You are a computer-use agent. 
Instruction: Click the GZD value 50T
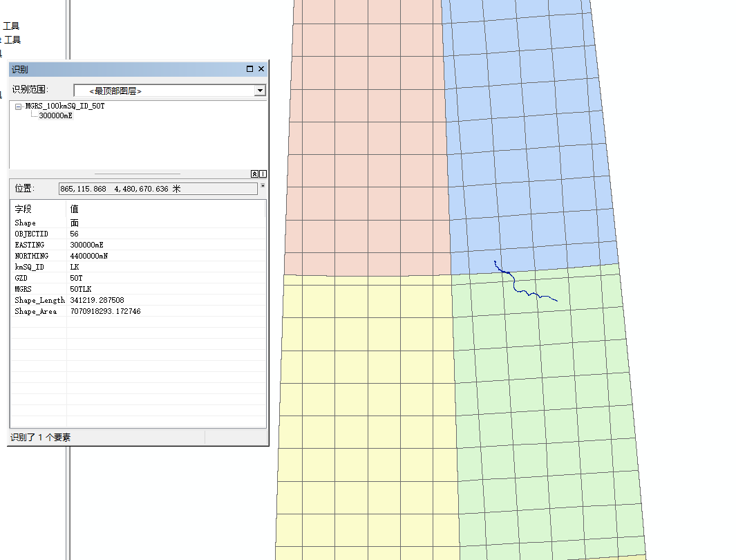[77, 279]
